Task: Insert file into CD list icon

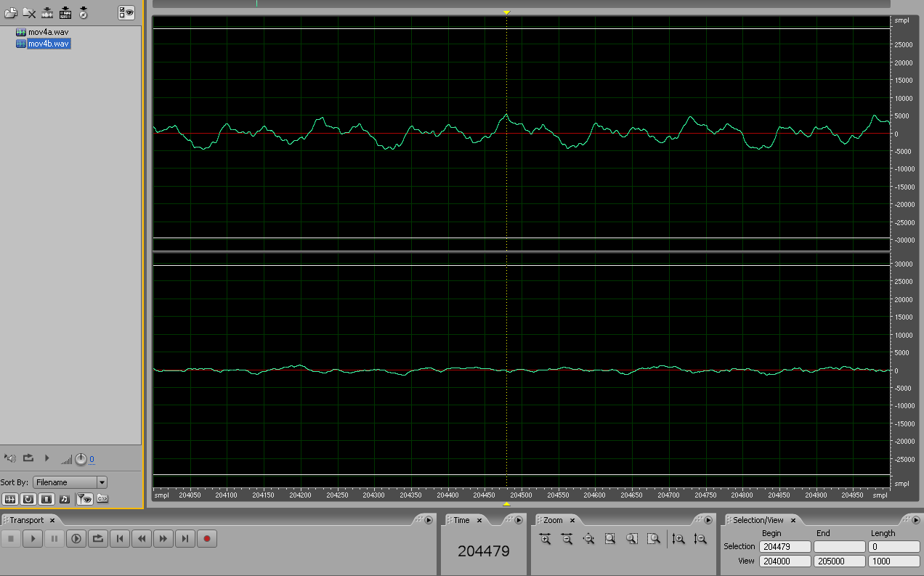Action: tap(84, 12)
